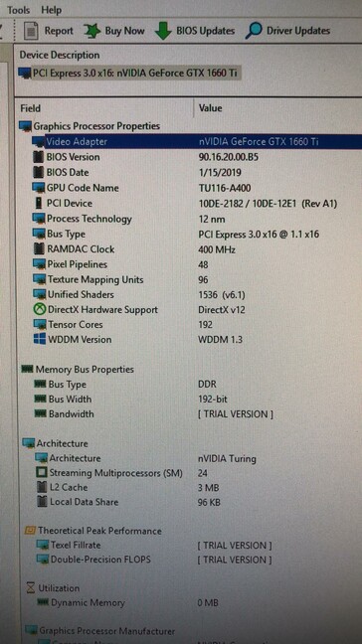Select the 192-bit bus width value
Screen dimensions: 362x644
pyautogui.click(x=213, y=399)
